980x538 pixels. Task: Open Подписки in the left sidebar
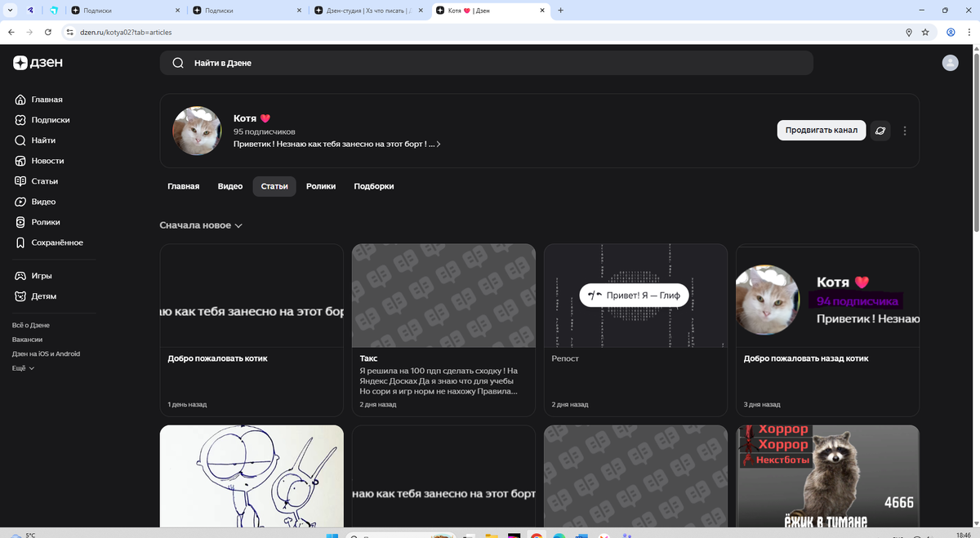pyautogui.click(x=42, y=120)
